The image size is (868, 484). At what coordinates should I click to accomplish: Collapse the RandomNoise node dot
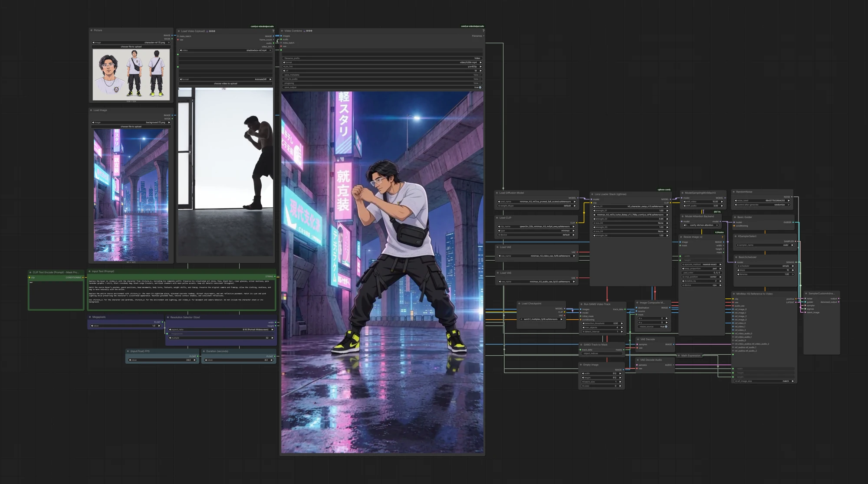click(734, 192)
